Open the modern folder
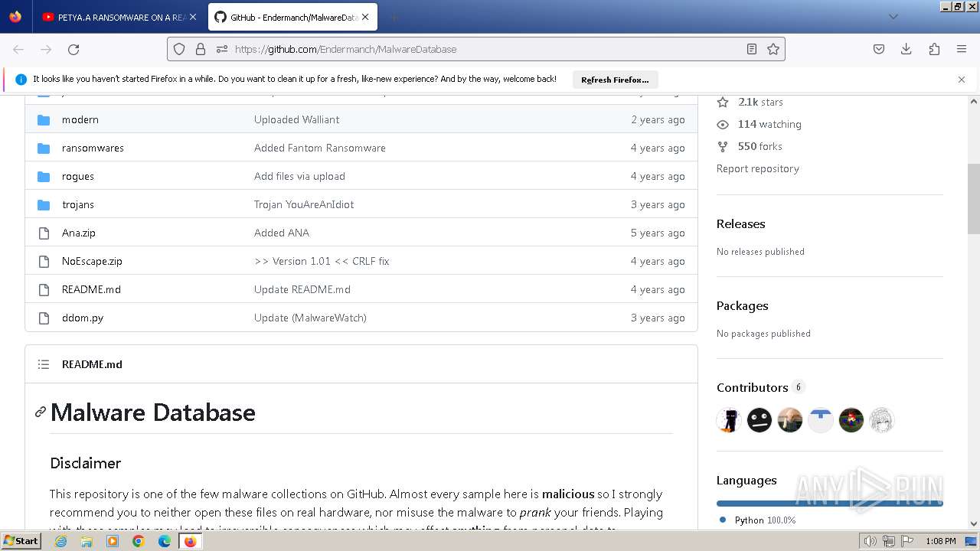Screen dimensions: 980x551 80,119
